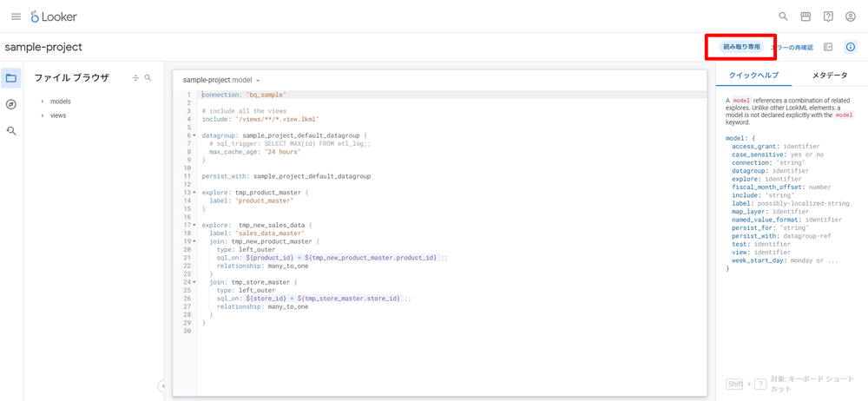Image resolution: width=868 pixels, height=401 pixels.
Task: Fold the explore block at line 17
Action: tap(194, 225)
